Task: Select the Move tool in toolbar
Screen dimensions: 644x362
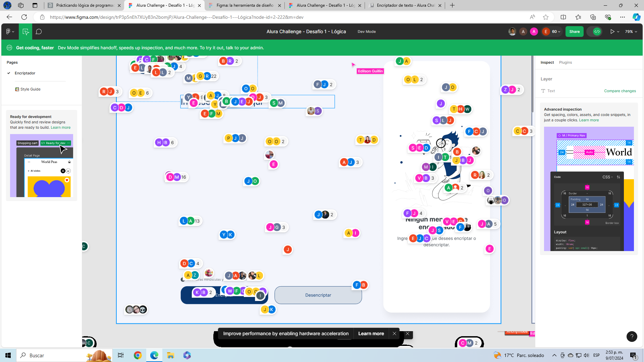Action: coord(25,32)
